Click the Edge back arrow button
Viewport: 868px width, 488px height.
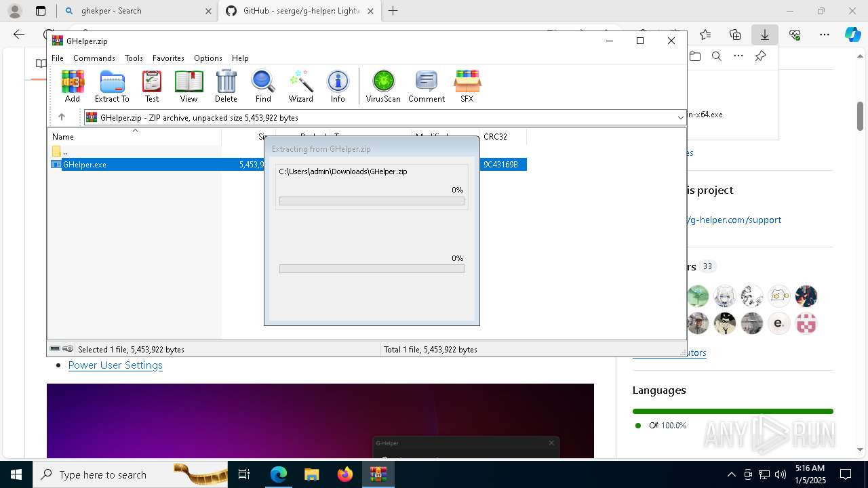[19, 35]
